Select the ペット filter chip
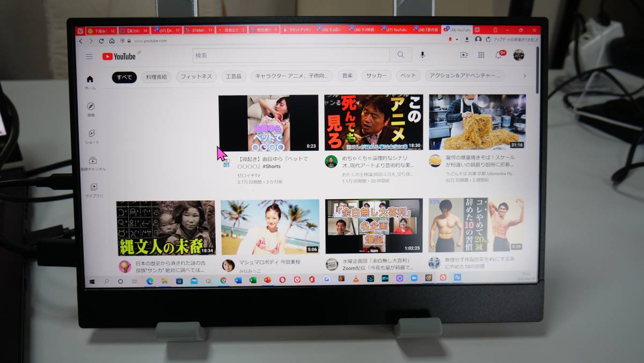Screen dimensions: 644x363 coord(408,76)
